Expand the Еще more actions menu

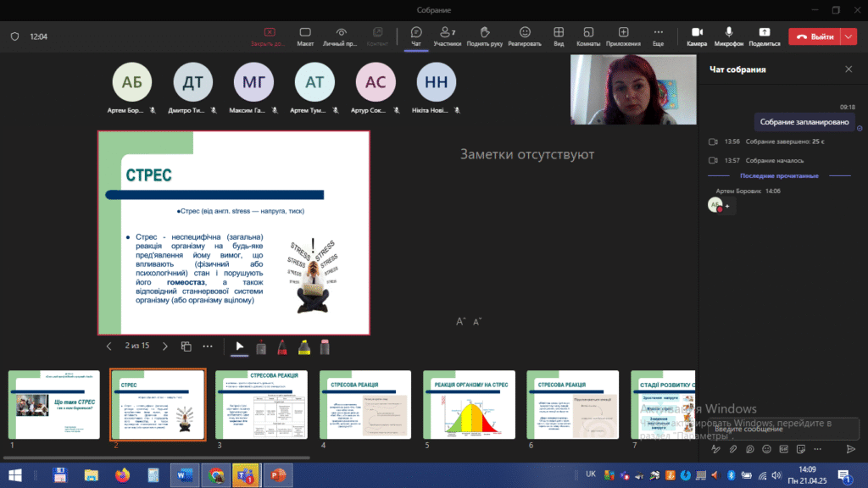(658, 36)
